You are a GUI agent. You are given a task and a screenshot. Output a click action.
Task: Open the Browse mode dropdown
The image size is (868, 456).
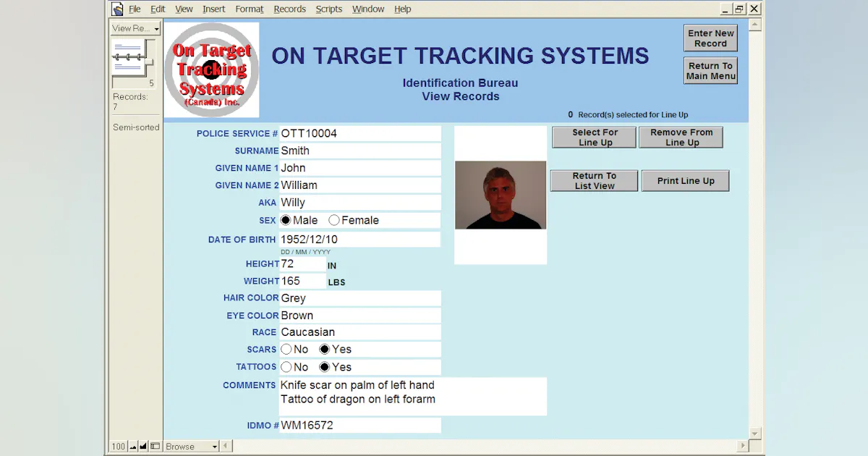point(192,447)
